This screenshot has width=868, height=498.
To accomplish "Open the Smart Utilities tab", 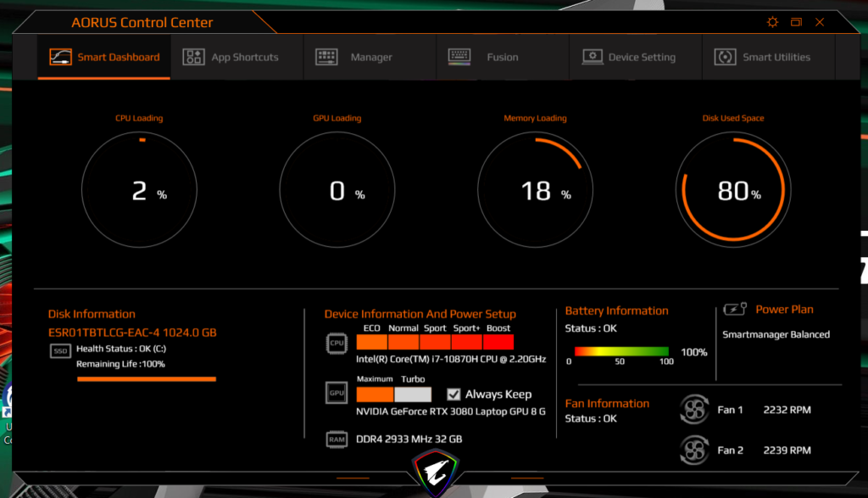I will pyautogui.click(x=765, y=58).
